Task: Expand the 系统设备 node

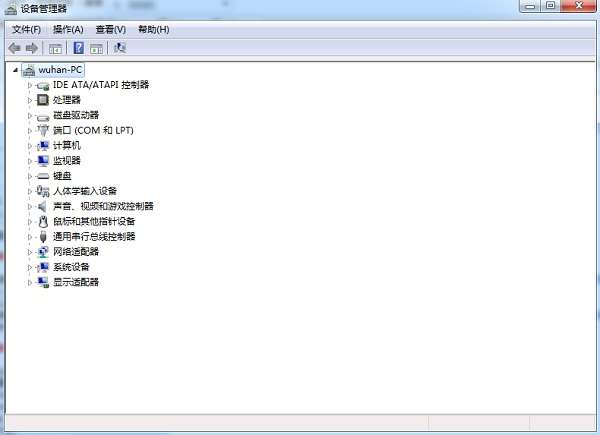Action: [29, 267]
